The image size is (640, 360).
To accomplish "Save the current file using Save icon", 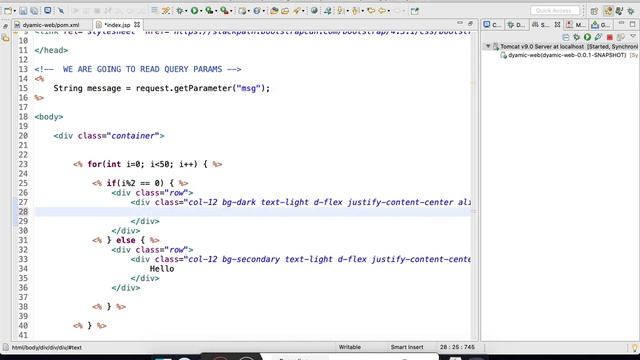I will pos(23,11).
